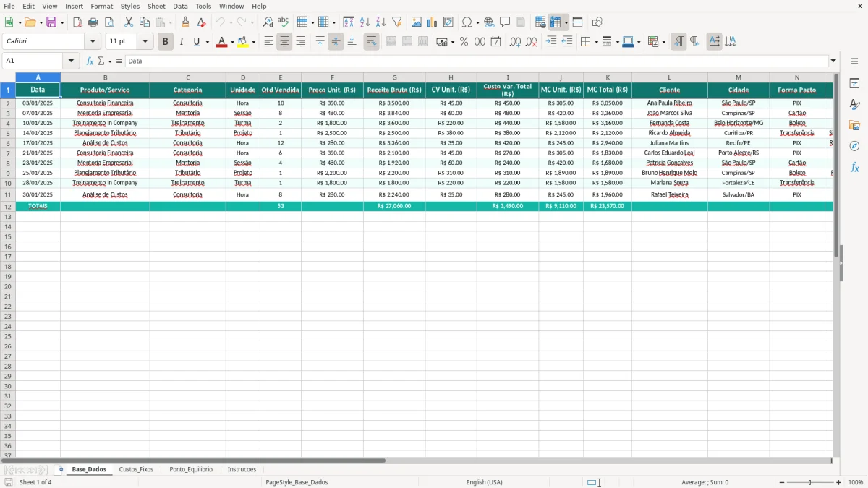Click the Clone Formatting paintbrush

click(185, 22)
